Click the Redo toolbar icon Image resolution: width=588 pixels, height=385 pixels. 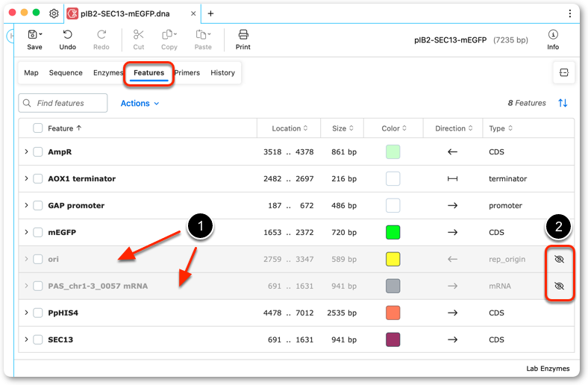click(x=101, y=35)
